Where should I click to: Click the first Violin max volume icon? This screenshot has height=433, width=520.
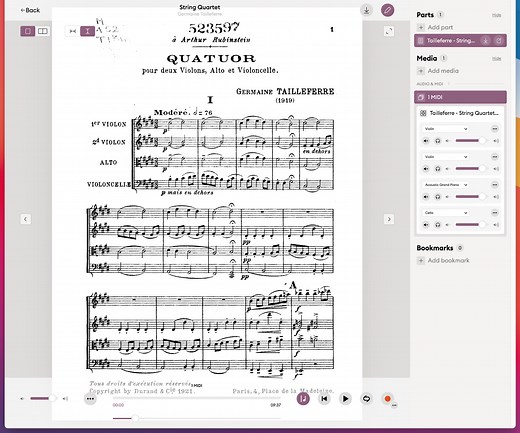(x=496, y=141)
